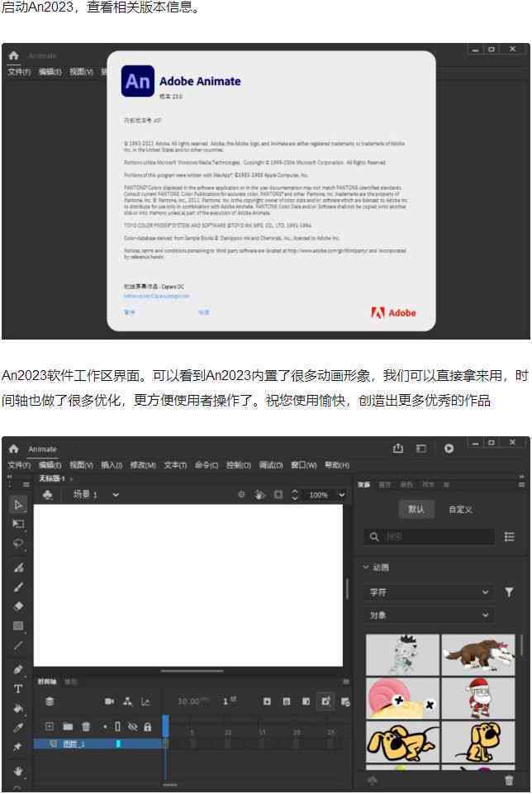
Task: Open the timeline panel options menu icon
Action: pyautogui.click(x=346, y=682)
